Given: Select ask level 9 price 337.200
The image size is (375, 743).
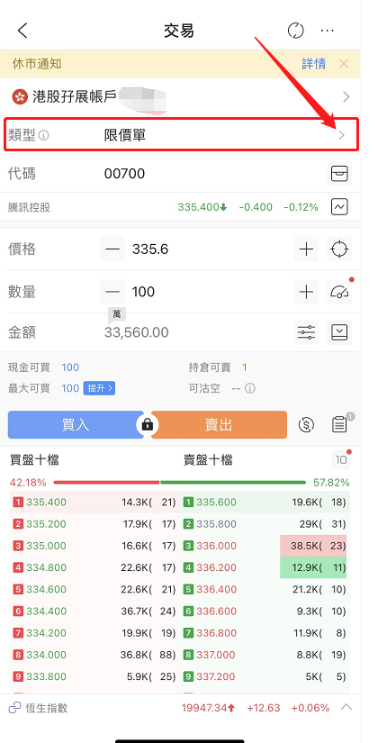Looking at the screenshot, I should (216, 677).
